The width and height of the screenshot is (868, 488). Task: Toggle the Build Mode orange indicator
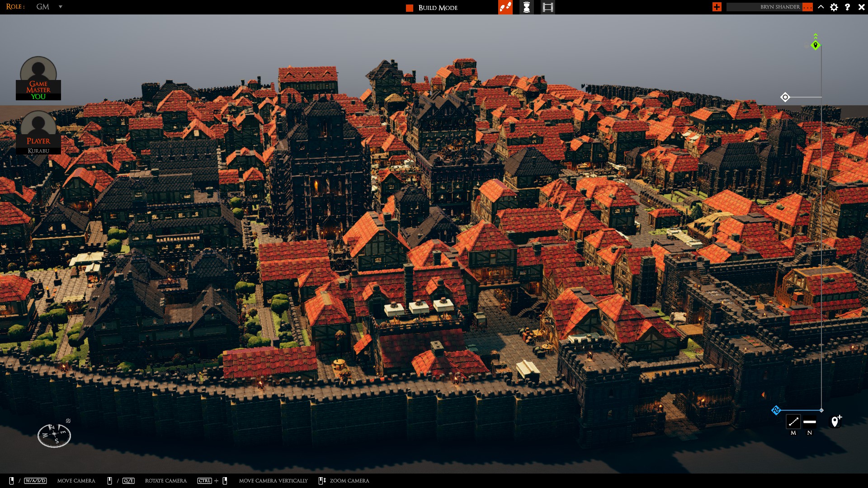(x=410, y=8)
